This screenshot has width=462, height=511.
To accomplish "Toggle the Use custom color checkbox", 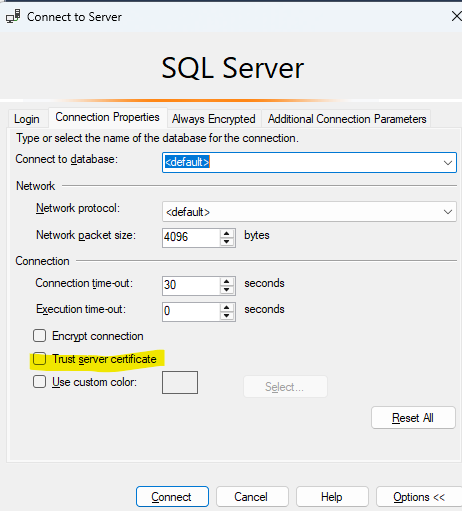I will [39, 382].
